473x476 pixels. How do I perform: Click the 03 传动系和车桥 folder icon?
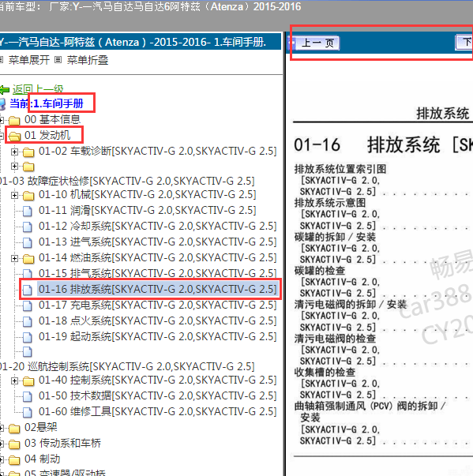tap(14, 444)
